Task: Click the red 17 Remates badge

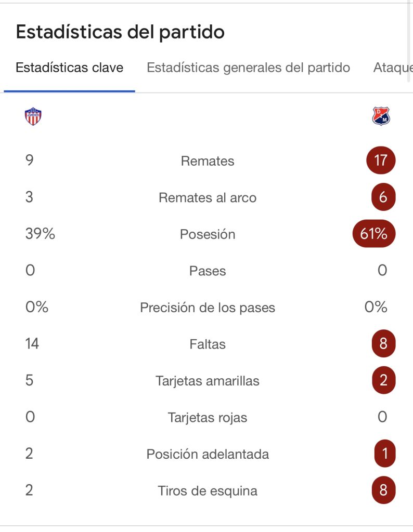Action: (x=381, y=161)
